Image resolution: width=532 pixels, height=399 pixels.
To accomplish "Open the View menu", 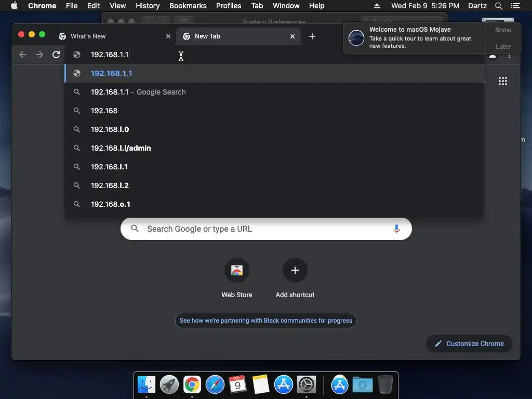I will (x=118, y=6).
